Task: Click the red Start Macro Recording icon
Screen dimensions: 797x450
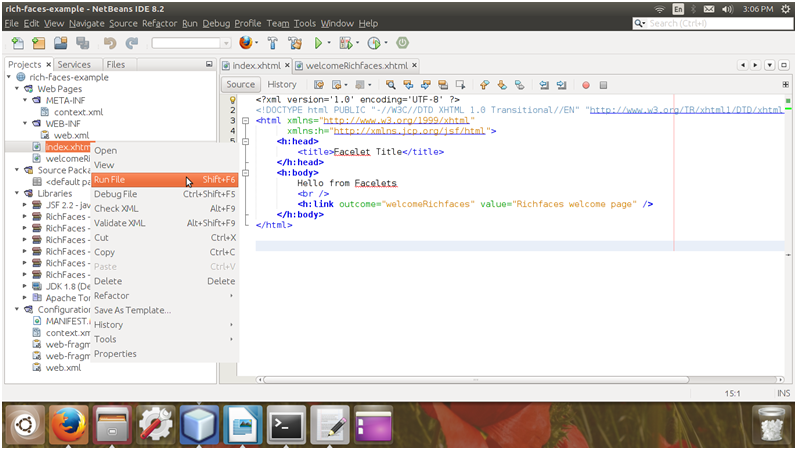Action: tap(586, 85)
